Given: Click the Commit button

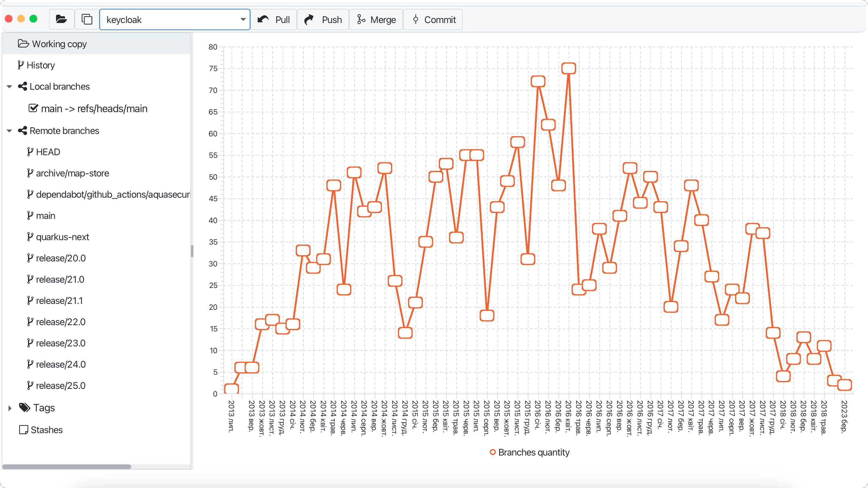Looking at the screenshot, I should coord(433,19).
